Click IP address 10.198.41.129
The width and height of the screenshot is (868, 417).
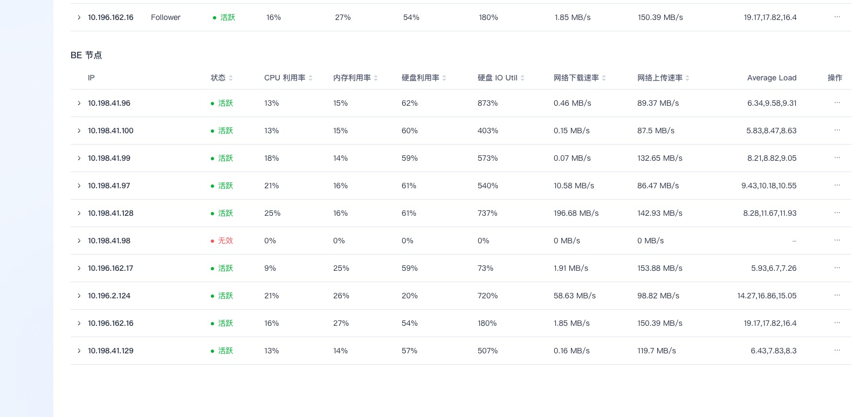pyautogui.click(x=111, y=351)
